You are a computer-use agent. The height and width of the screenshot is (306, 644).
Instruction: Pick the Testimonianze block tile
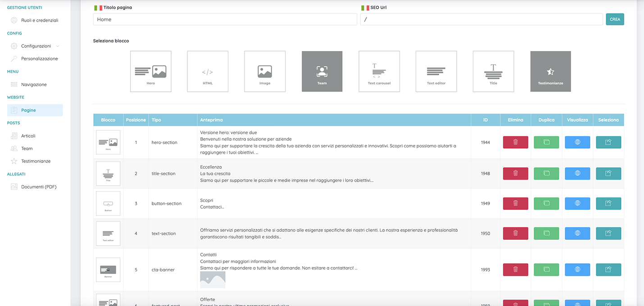550,71
